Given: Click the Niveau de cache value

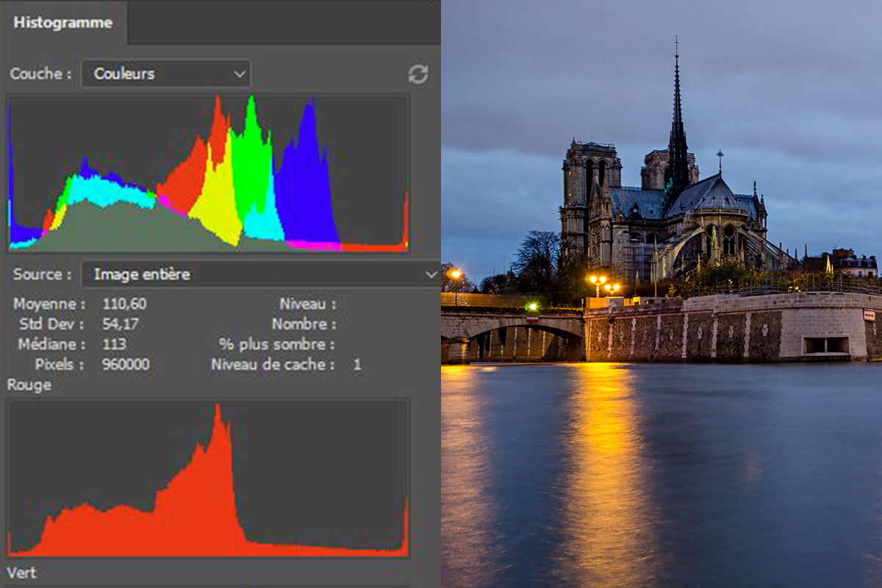Looking at the screenshot, I should [358, 362].
